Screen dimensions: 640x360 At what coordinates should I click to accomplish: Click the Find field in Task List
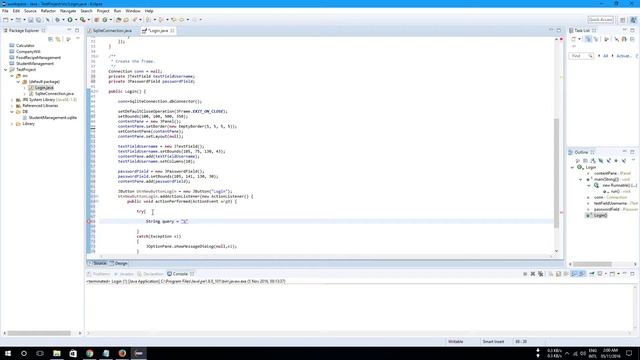[x=580, y=56]
